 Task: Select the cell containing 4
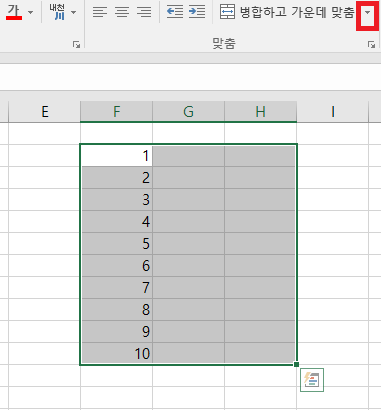tap(116, 222)
